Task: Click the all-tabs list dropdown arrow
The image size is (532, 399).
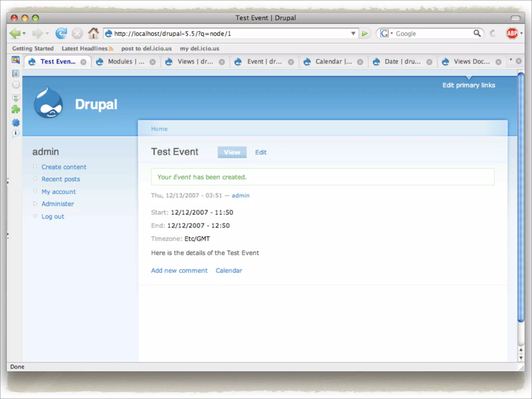Action: [511, 60]
